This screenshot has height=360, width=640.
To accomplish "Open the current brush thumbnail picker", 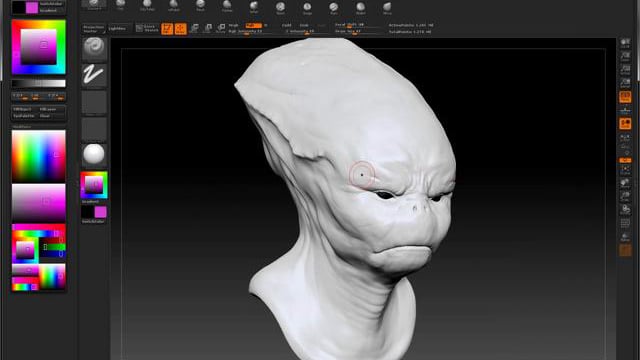I will coord(94,48).
